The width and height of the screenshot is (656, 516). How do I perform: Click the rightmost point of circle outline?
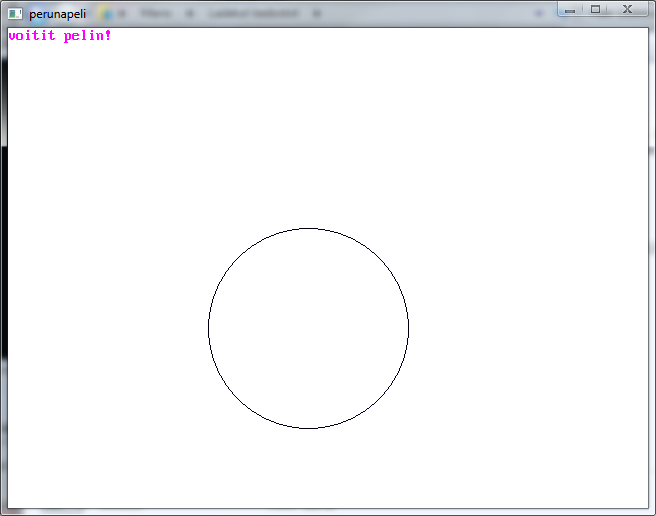pos(408,328)
